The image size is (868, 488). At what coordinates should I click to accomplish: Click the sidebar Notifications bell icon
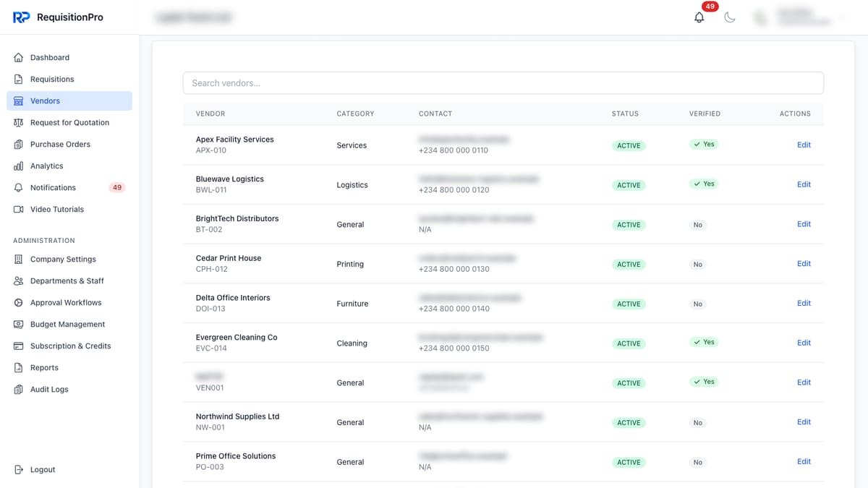click(x=19, y=188)
